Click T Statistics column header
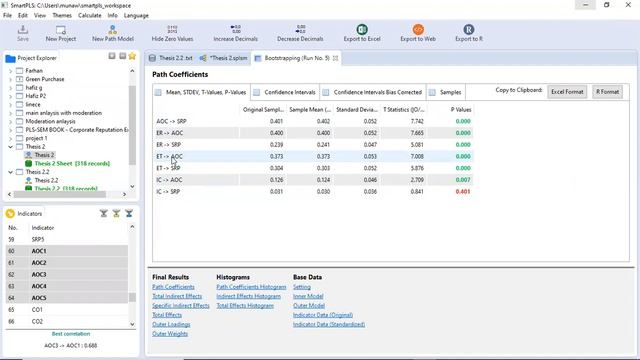Screen dimensions: 640x360 [404, 110]
